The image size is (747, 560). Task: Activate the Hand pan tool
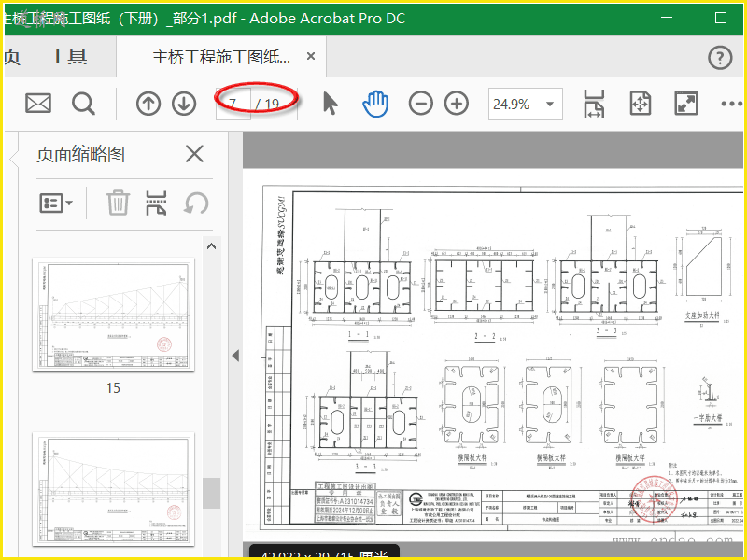[x=375, y=104]
